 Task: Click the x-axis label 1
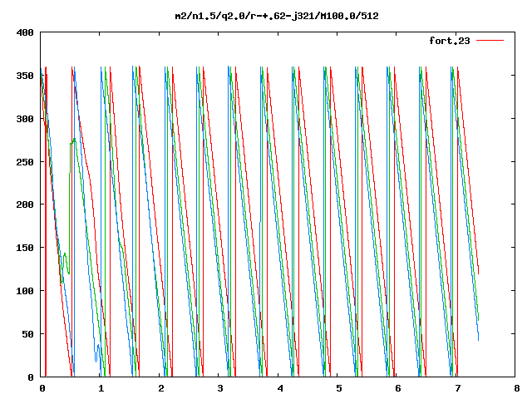click(101, 388)
